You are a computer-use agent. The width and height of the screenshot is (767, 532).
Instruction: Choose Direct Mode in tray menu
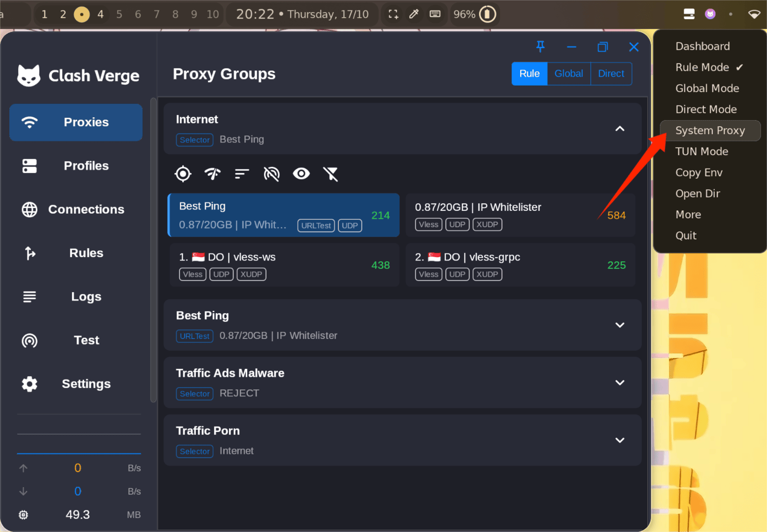[710, 109]
